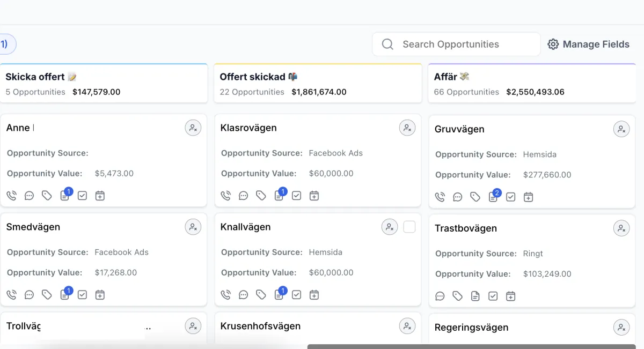Open the Regeringsvägen opportunity card

tap(472, 328)
